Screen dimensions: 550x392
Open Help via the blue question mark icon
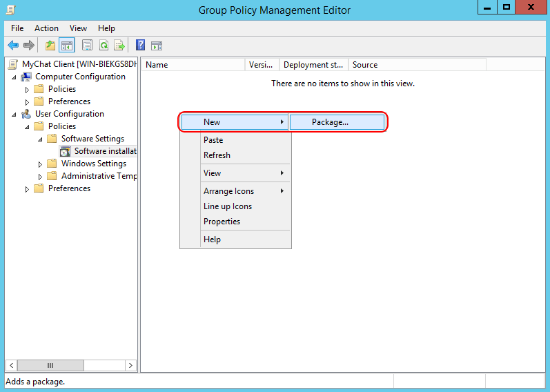coord(140,46)
